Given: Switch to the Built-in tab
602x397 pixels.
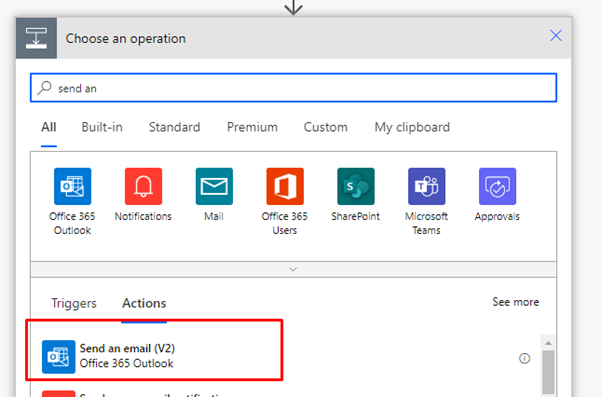Looking at the screenshot, I should [102, 127].
